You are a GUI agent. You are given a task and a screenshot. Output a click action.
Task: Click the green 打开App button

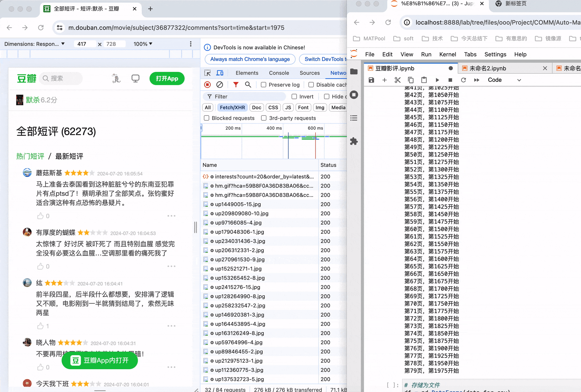[x=167, y=79]
